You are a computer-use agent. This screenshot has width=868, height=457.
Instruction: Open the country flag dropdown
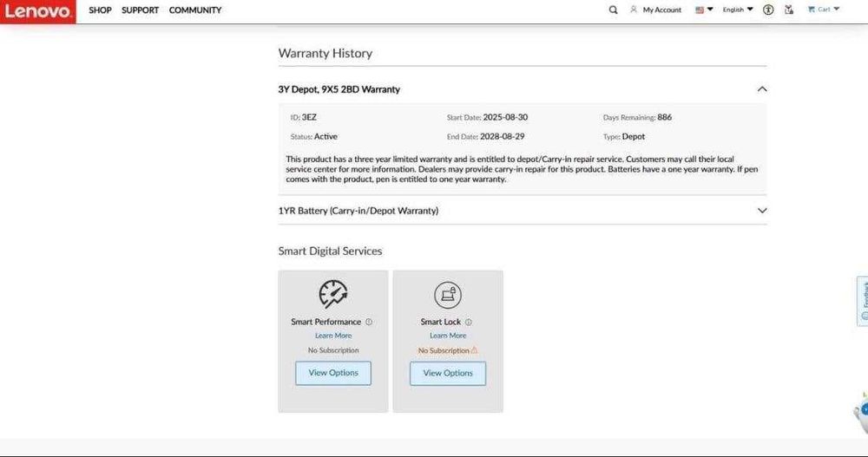704,10
